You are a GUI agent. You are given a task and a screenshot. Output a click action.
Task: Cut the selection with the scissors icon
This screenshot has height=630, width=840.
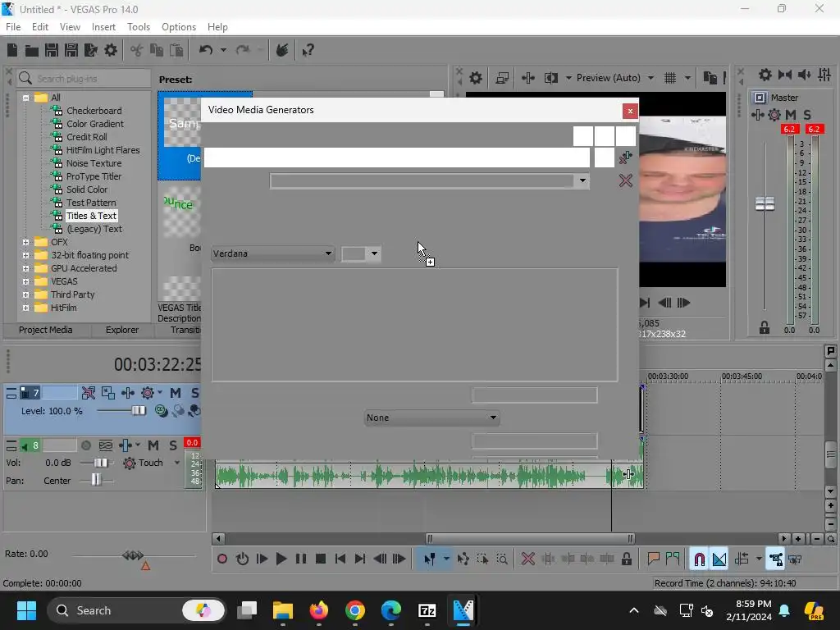[137, 50]
